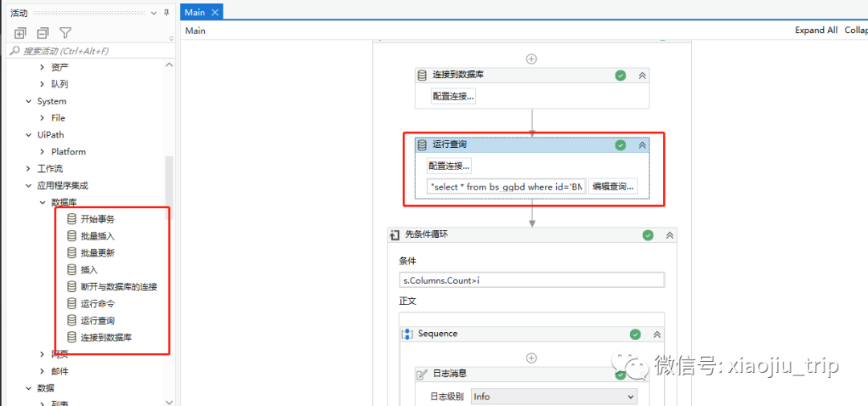Click the Main breadcrumb link
This screenshot has width=868, height=406.
click(x=195, y=31)
